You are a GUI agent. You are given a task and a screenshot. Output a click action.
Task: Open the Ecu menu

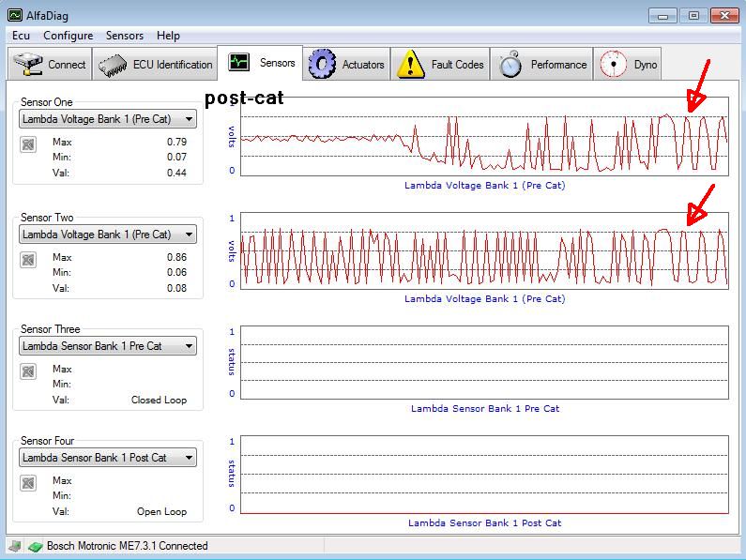[x=21, y=36]
